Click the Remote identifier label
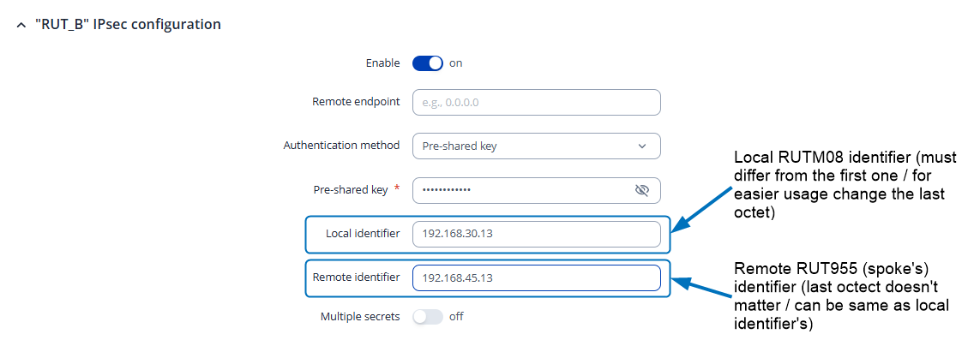This screenshot has height=346, width=980. point(356,277)
